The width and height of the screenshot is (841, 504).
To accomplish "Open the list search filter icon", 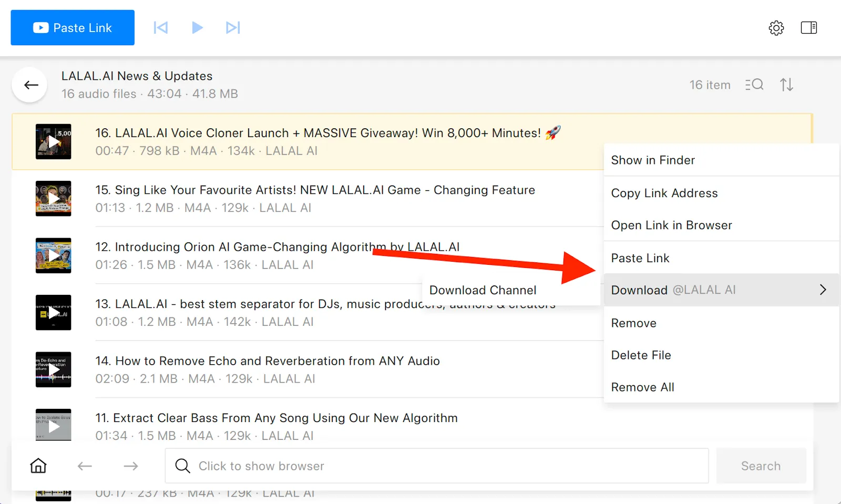I will point(754,85).
